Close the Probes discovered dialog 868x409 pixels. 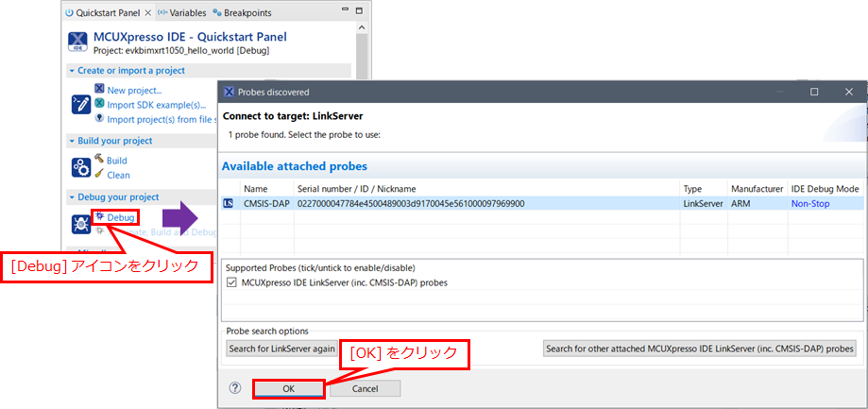point(848,92)
